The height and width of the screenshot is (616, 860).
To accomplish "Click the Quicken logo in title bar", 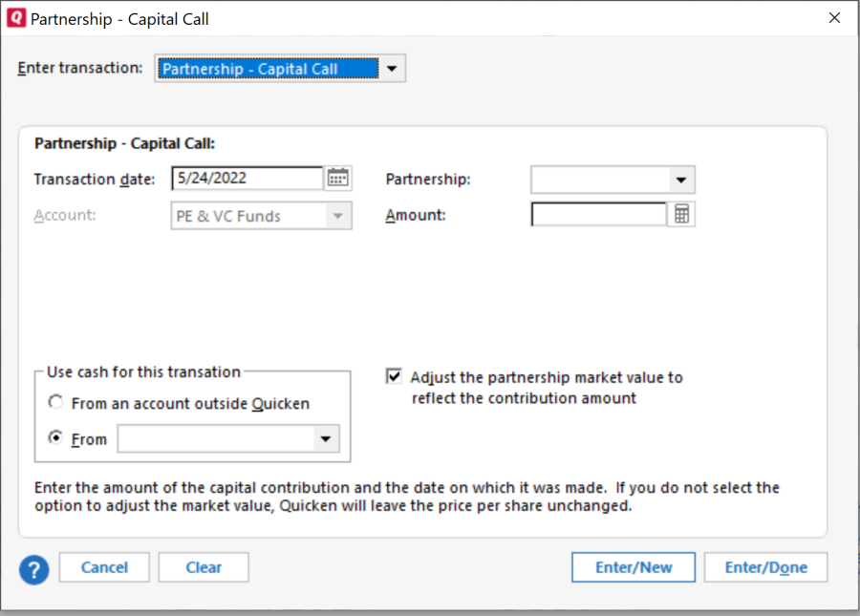I will (16, 18).
